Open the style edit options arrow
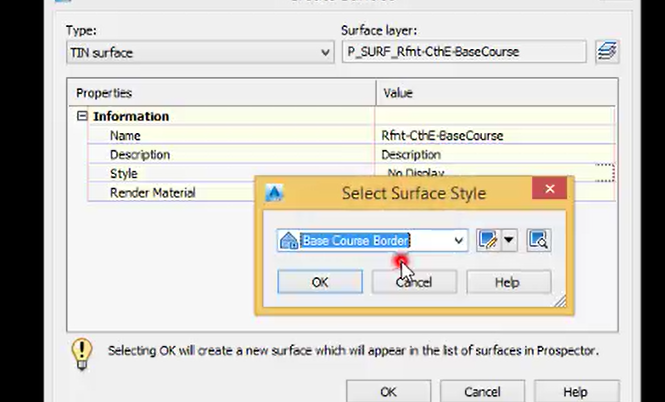665x402 pixels. [x=509, y=240]
